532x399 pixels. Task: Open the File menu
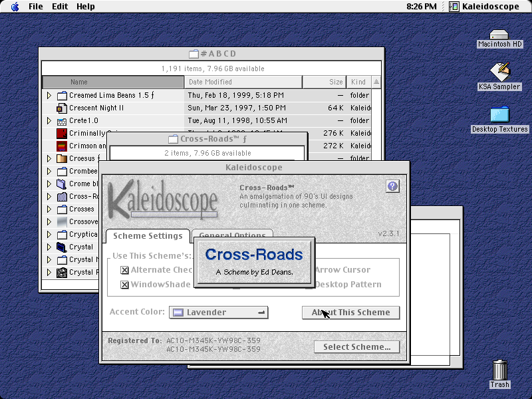click(36, 7)
